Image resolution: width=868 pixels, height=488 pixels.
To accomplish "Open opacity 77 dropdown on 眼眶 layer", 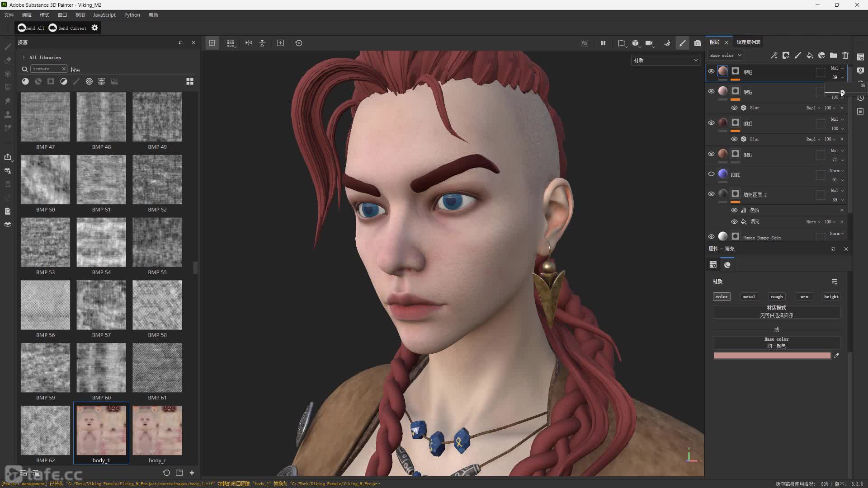I will (837, 160).
